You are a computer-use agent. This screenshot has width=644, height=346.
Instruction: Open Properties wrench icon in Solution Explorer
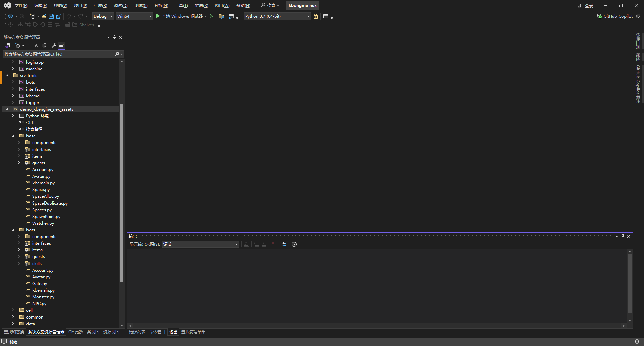pos(54,46)
